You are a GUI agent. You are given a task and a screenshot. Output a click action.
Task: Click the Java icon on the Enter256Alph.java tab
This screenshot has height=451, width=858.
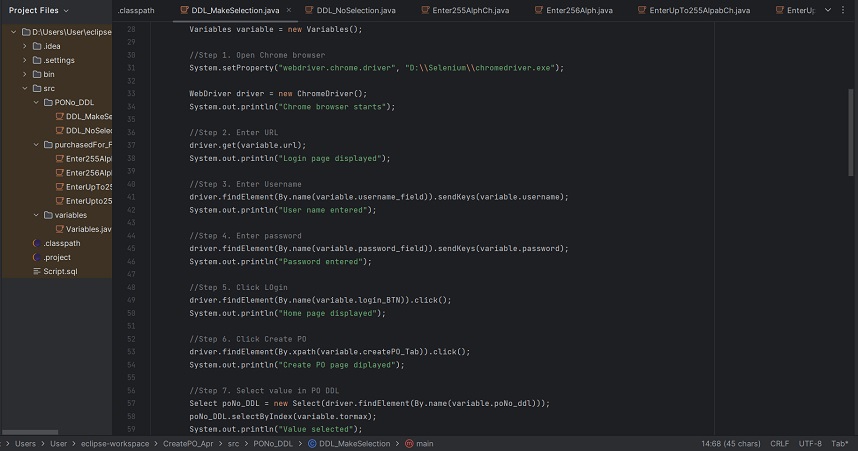coord(539,10)
